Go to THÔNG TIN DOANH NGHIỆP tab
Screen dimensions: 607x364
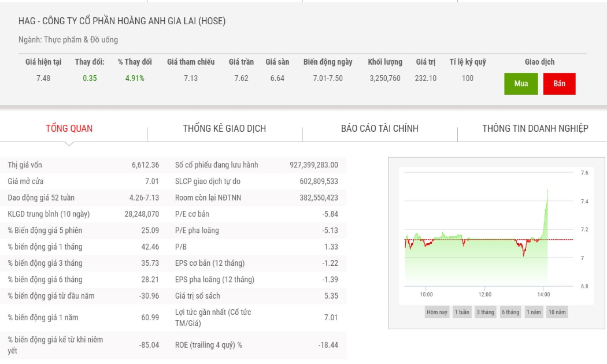point(535,128)
